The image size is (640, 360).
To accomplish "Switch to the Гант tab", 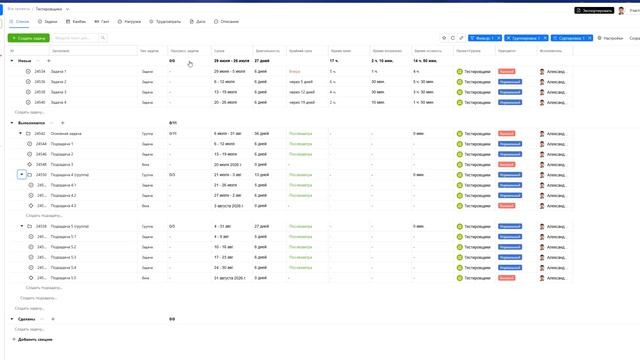I will click(x=102, y=21).
